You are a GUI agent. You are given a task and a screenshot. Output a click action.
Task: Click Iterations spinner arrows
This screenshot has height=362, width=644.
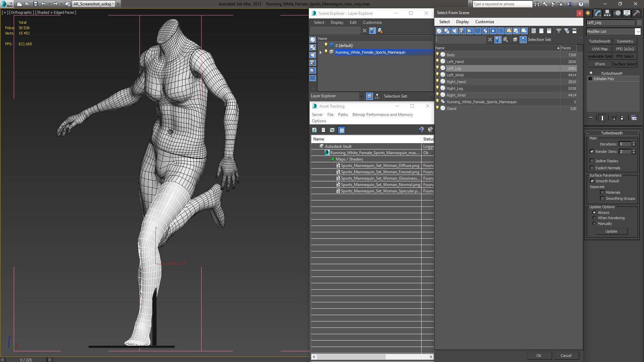tap(634, 144)
